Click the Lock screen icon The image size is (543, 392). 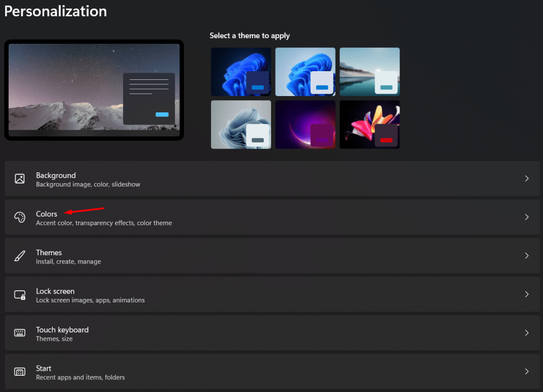point(20,294)
